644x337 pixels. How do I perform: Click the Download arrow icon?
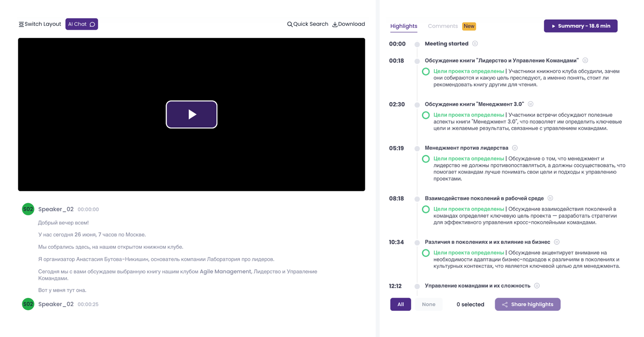point(335,24)
